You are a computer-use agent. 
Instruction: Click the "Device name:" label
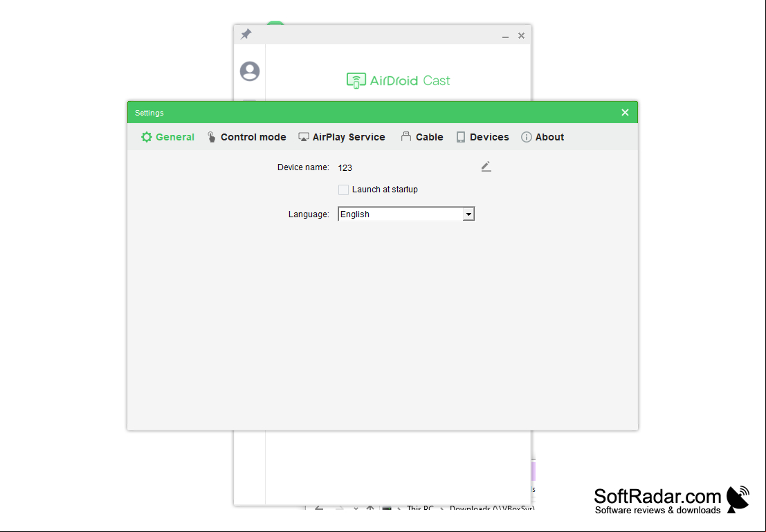[303, 167]
